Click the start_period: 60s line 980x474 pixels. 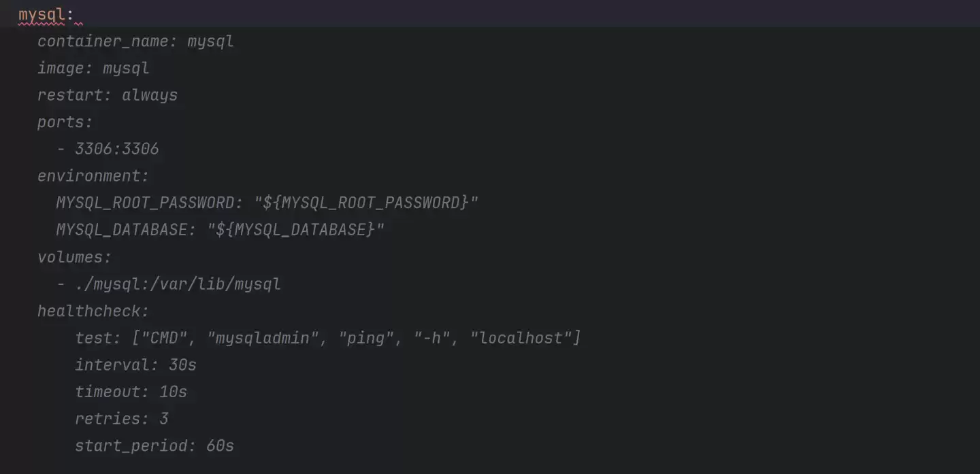pyautogui.click(x=154, y=446)
